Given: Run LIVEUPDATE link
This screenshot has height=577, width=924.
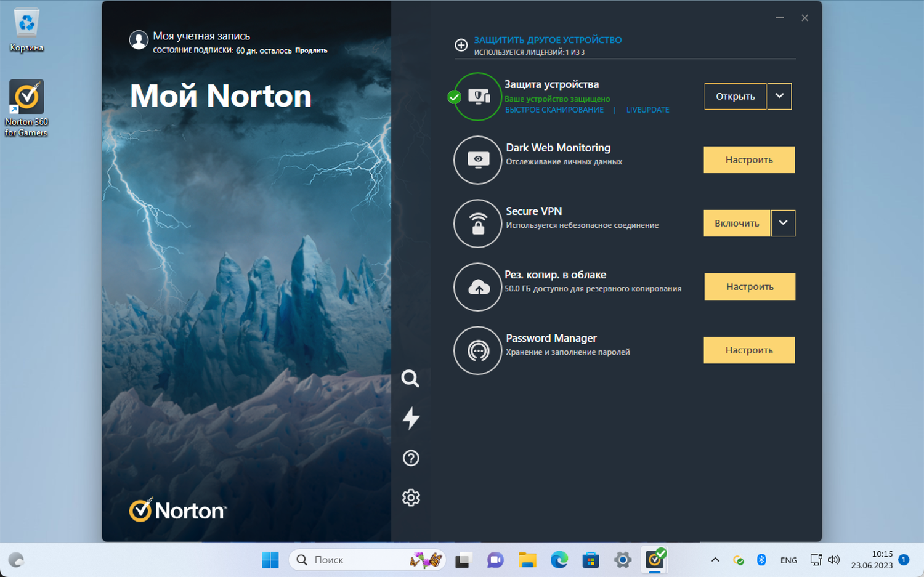Looking at the screenshot, I should pos(647,110).
